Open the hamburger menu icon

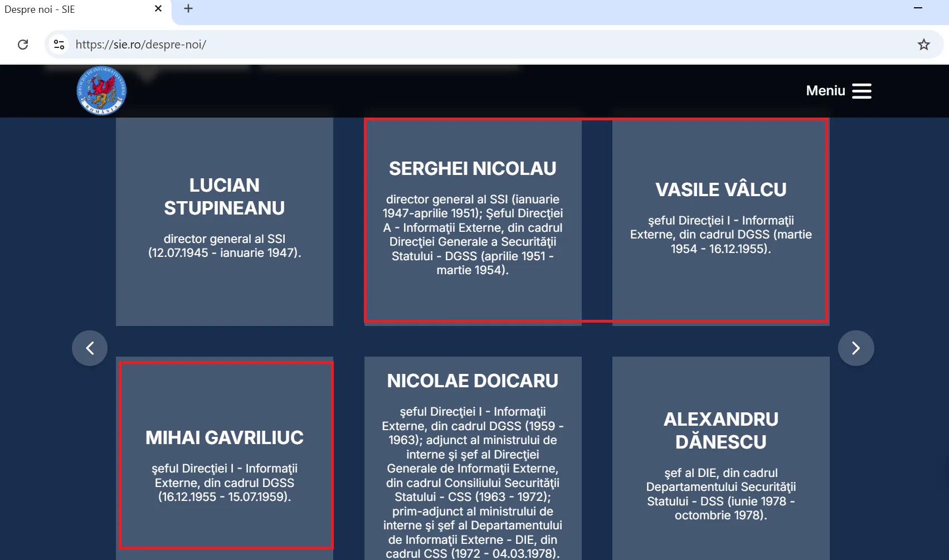[862, 91]
